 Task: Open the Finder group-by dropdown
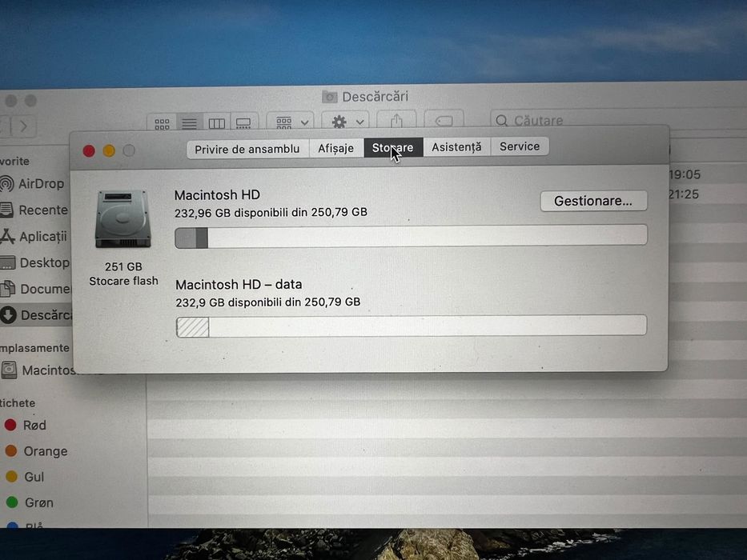[292, 122]
